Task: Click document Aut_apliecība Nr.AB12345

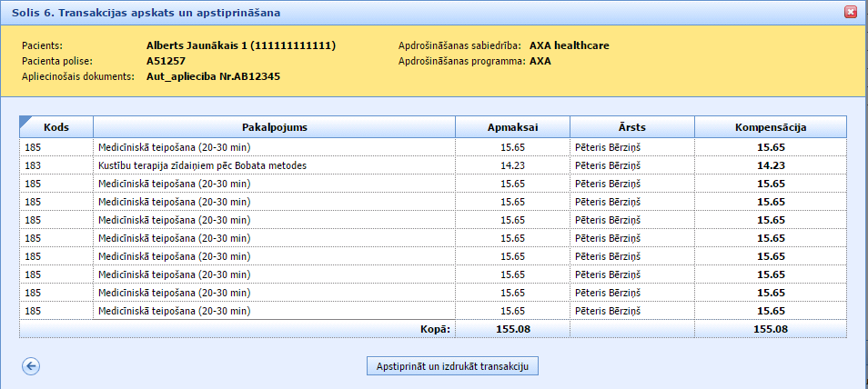Action: [x=213, y=76]
